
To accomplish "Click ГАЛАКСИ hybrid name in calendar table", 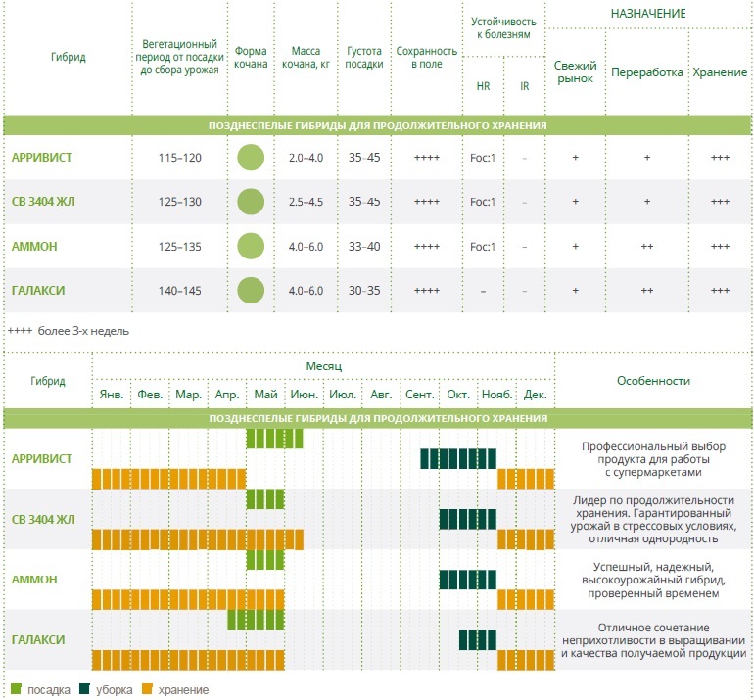I will [x=38, y=640].
